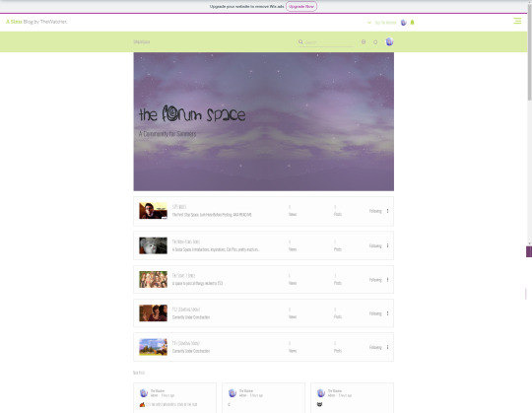The height and width of the screenshot is (413, 532).
Task: Click the author avatar on the middle new post card
Action: (233, 393)
